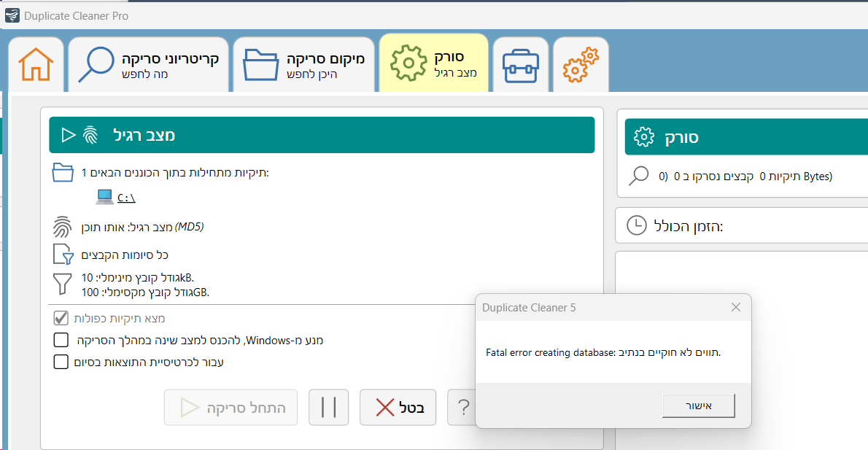Viewport: 868px width, 450px height.
Task: Click the magnifier icon beside scanned files count
Action: click(x=638, y=176)
